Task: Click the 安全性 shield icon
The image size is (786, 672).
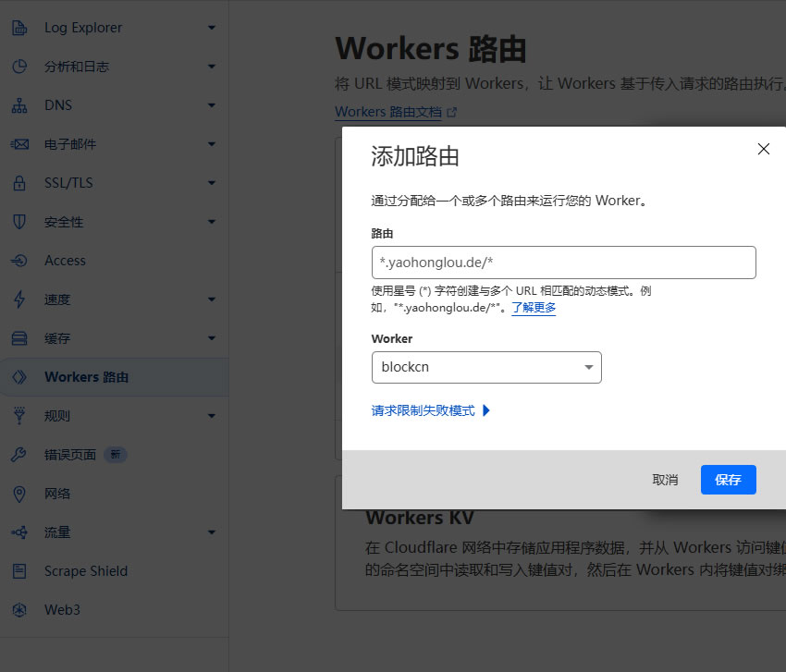Action: [19, 222]
